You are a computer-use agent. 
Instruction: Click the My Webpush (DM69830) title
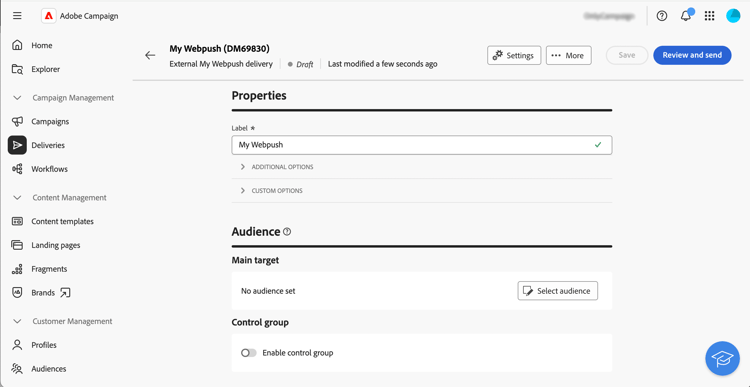220,48
